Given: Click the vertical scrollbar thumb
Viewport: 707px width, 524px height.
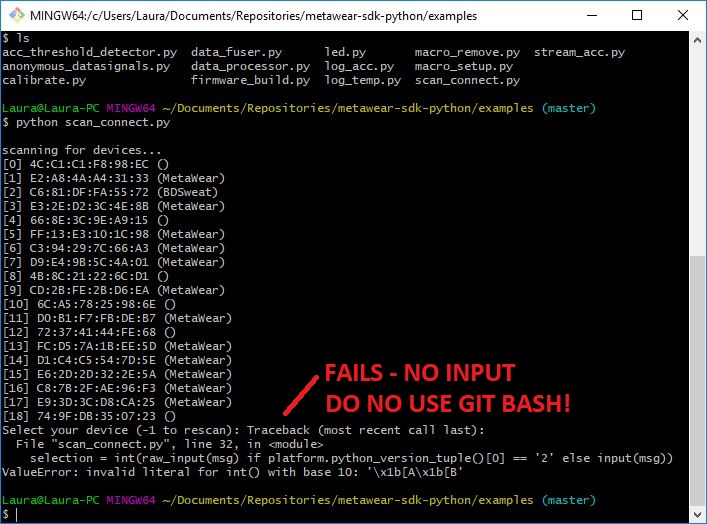Looking at the screenshot, I should tap(697, 381).
